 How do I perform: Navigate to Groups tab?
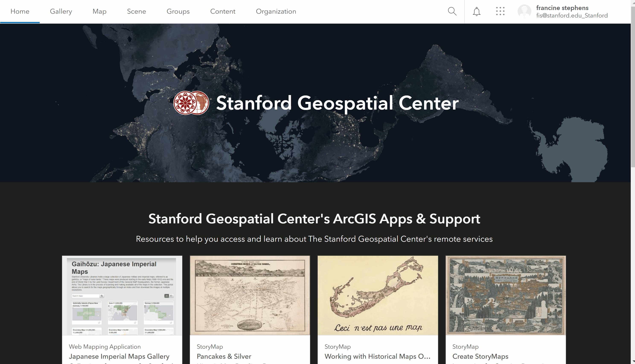click(178, 11)
